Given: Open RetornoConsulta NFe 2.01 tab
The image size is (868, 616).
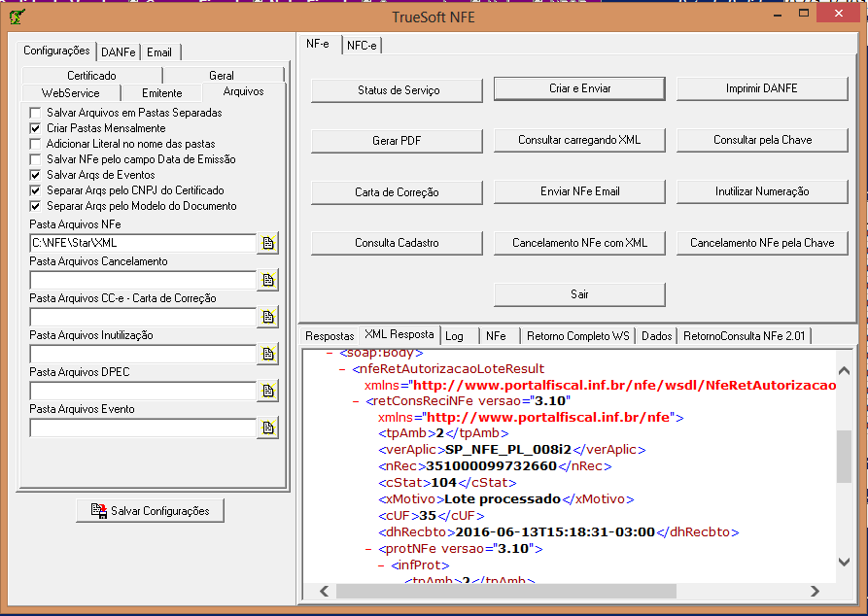Looking at the screenshot, I should point(744,336).
